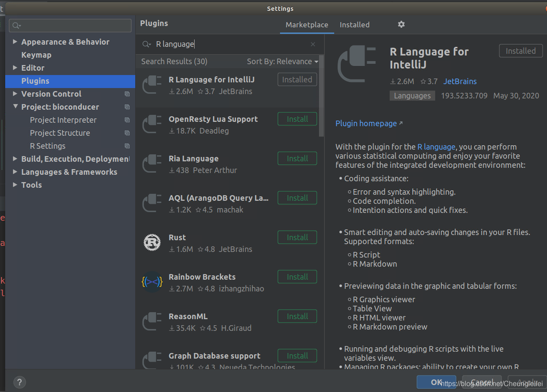The height and width of the screenshot is (392, 547).
Task: Expand Appearance & Behavior settings group
Action: 15,42
